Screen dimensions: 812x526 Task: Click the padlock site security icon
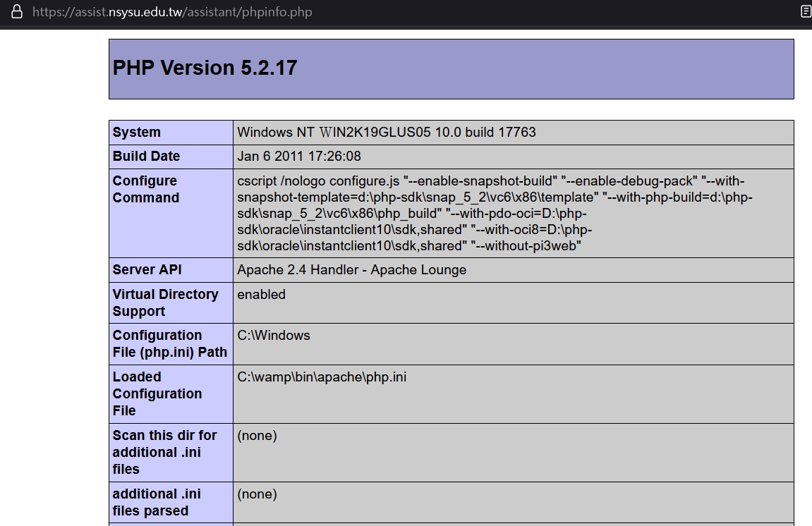pos(16,12)
